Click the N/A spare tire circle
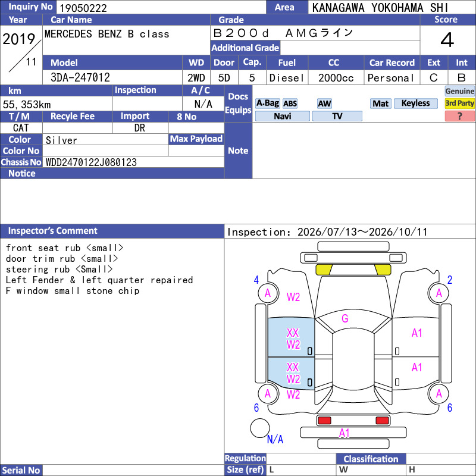476x476 pixels. [x=260, y=428]
